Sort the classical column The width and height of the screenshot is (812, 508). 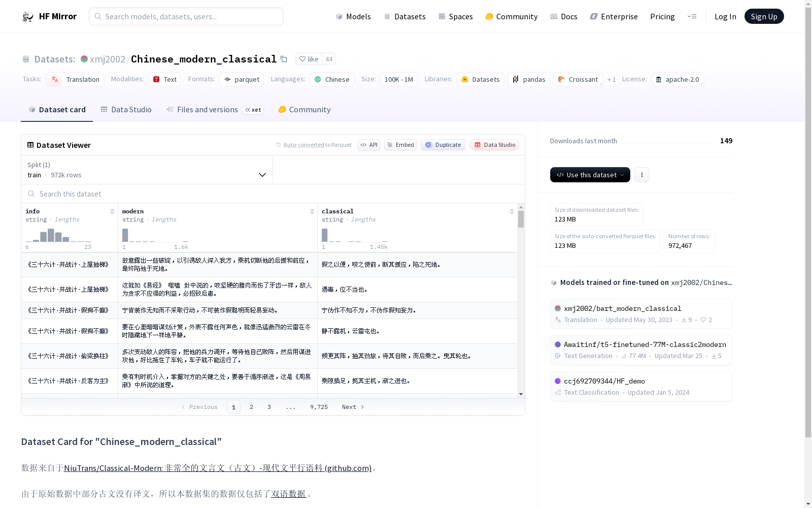[x=512, y=211]
